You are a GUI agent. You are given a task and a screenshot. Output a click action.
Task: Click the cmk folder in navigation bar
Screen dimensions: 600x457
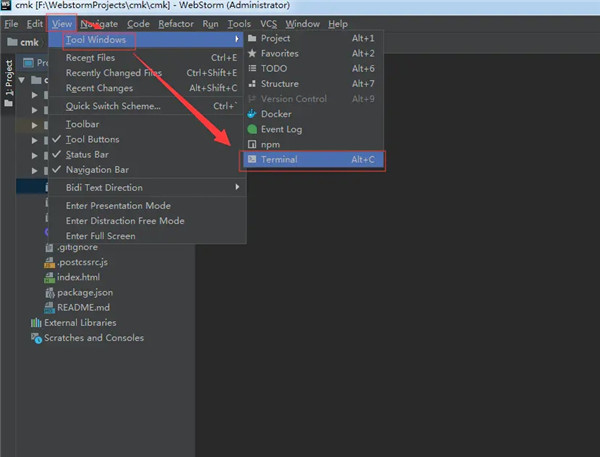pyautogui.click(x=23, y=42)
